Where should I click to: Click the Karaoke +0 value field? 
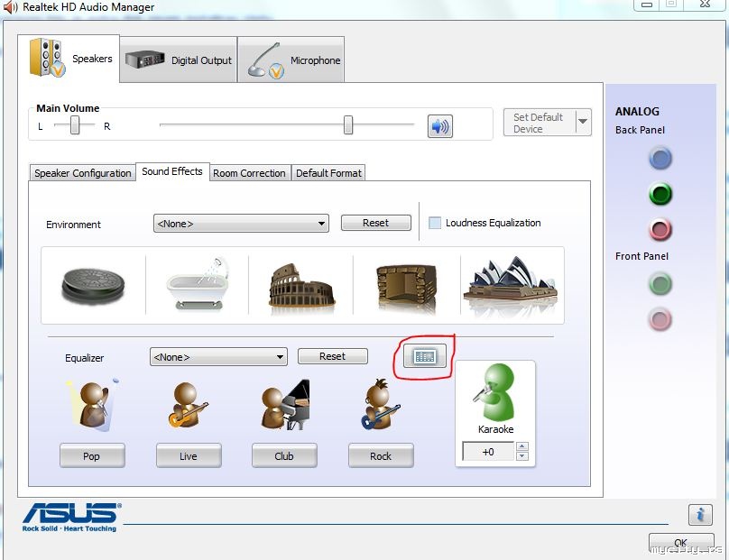pos(488,451)
